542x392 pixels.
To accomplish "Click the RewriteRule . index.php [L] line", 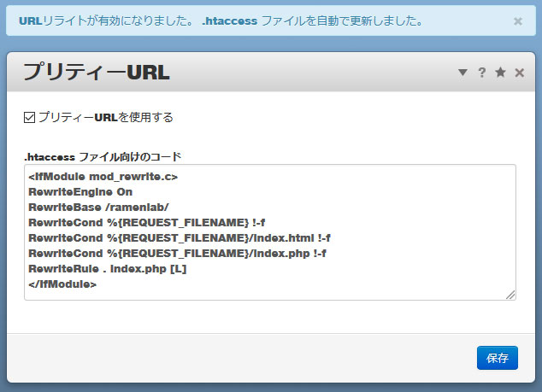I will coord(107,269).
